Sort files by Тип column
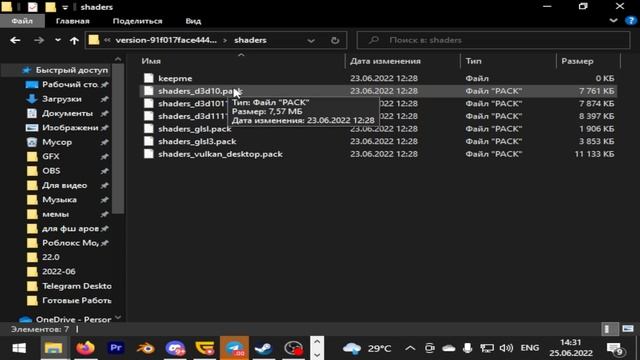 click(473, 61)
